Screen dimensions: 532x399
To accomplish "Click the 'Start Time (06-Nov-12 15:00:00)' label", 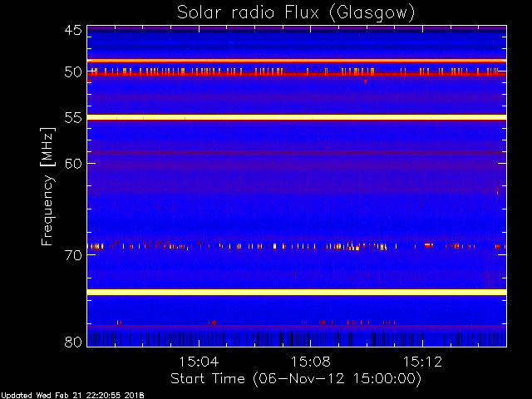I will click(x=296, y=379).
